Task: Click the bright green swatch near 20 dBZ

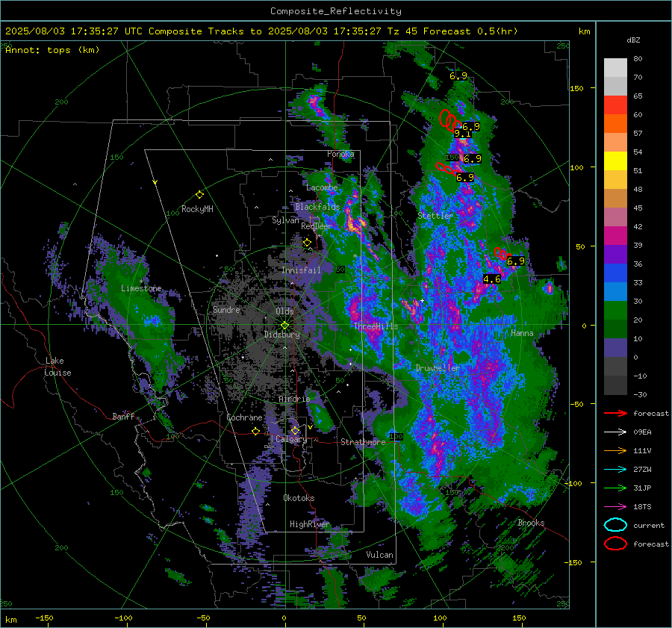Action: pos(615,311)
